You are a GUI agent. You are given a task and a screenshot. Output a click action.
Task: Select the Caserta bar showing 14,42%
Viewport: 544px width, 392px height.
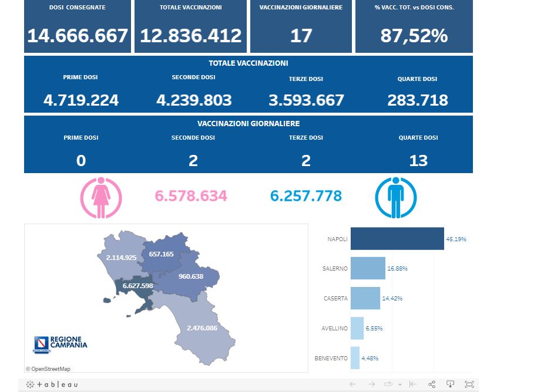pos(365,298)
